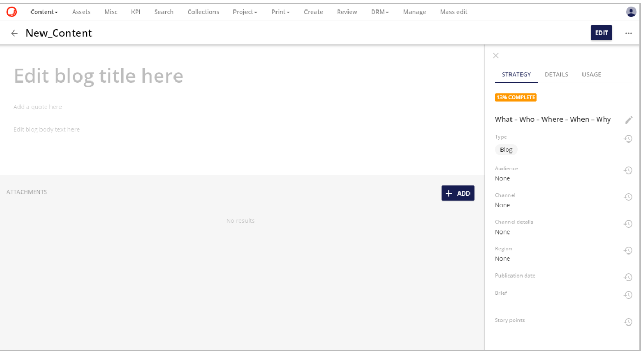The width and height of the screenshot is (644, 356).
Task: Open history for the Region field
Action: click(628, 250)
